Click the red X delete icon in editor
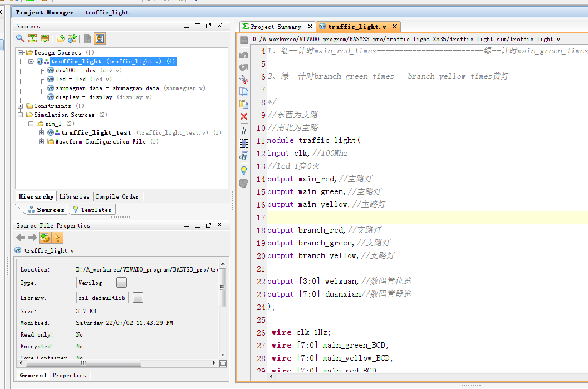 244,116
